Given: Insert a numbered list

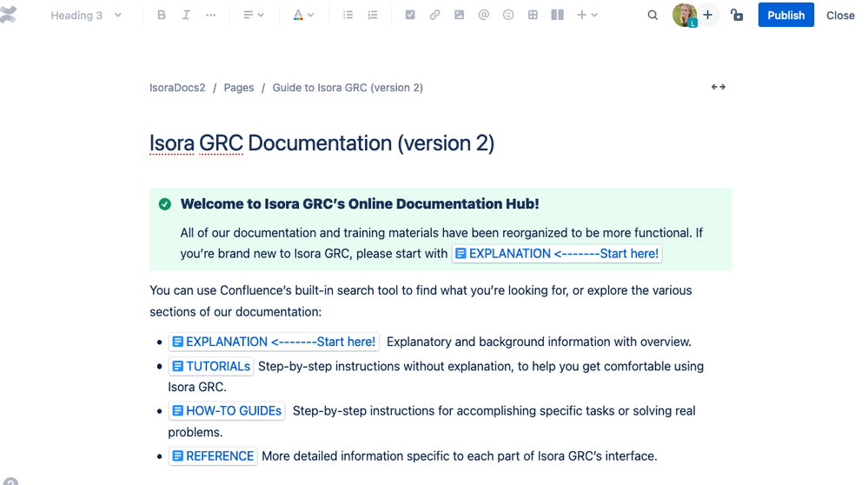Looking at the screenshot, I should (x=373, y=15).
